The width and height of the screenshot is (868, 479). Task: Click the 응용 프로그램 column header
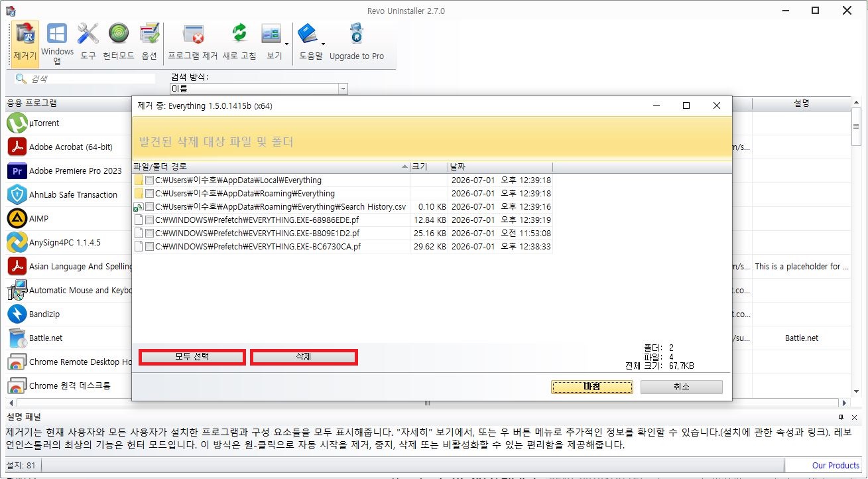(x=69, y=103)
